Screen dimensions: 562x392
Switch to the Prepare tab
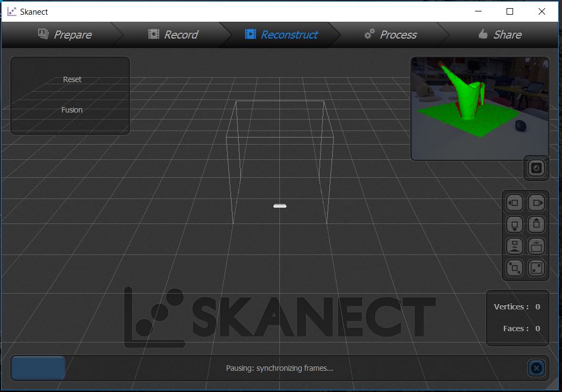click(x=65, y=34)
